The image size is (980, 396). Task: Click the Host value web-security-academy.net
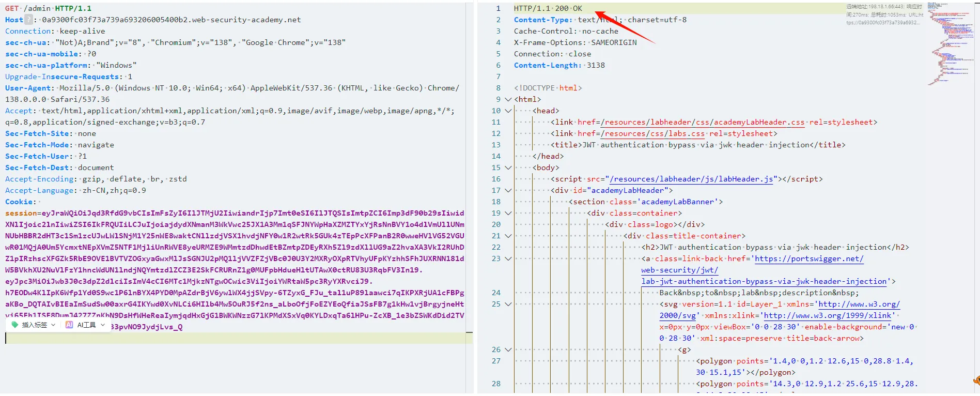172,20
